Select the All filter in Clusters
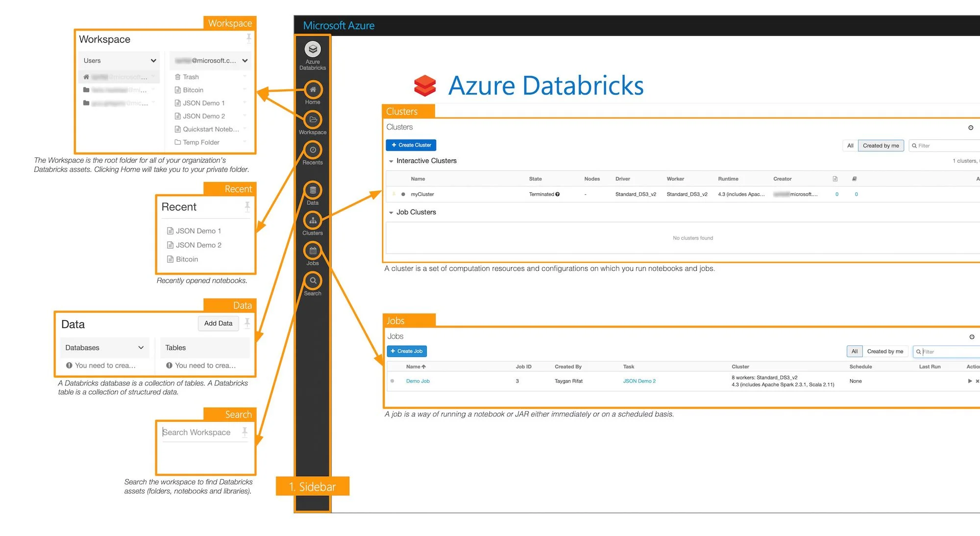The width and height of the screenshot is (980, 536). [x=850, y=146]
